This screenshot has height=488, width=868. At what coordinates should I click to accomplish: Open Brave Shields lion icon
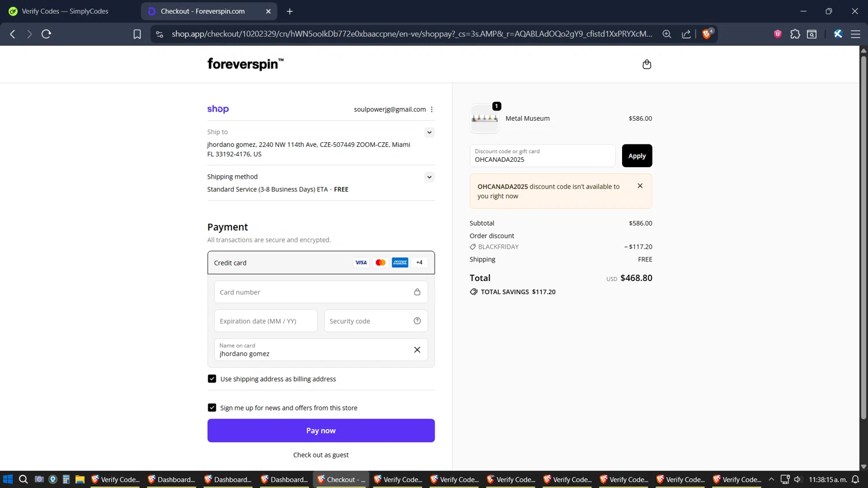coord(707,34)
